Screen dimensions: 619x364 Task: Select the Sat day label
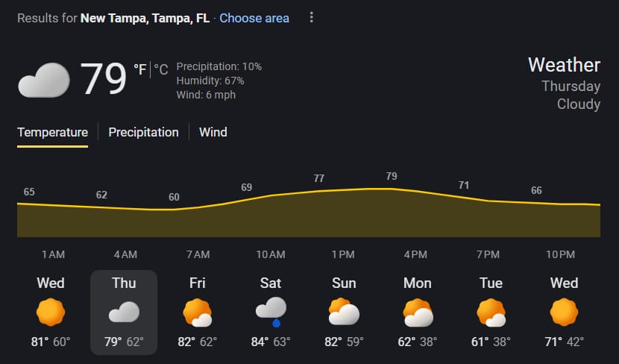[x=270, y=283]
